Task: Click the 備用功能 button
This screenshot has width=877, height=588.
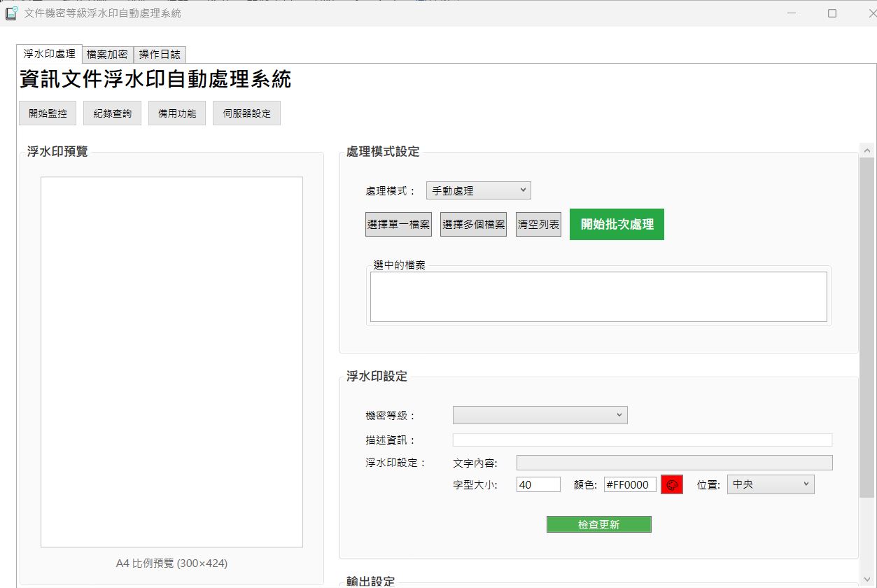Action: click(177, 113)
